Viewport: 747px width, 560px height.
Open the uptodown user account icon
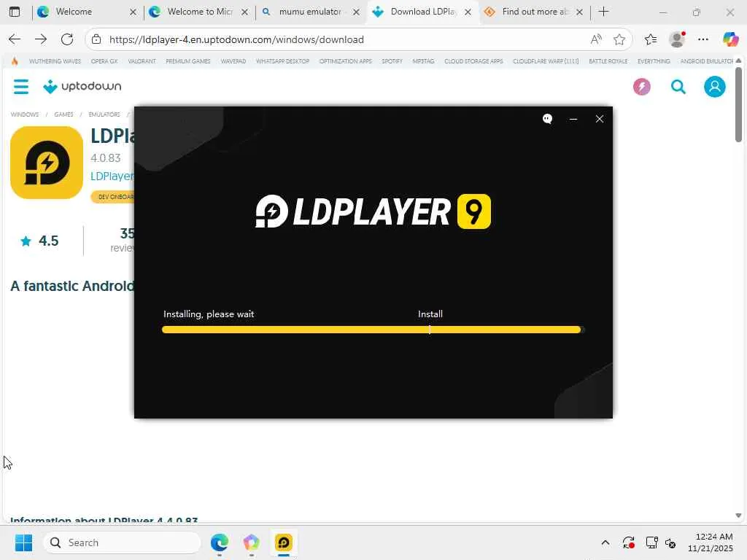tap(715, 87)
